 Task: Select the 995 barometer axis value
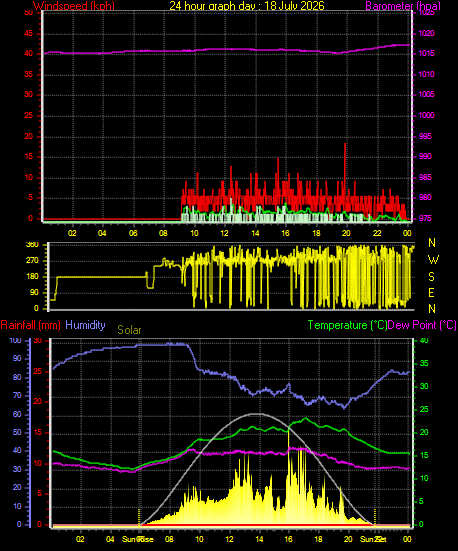(x=425, y=136)
